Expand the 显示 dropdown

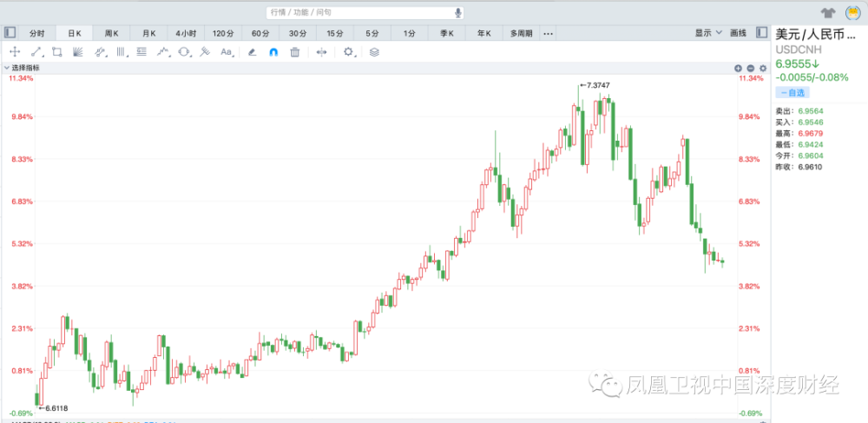point(708,33)
